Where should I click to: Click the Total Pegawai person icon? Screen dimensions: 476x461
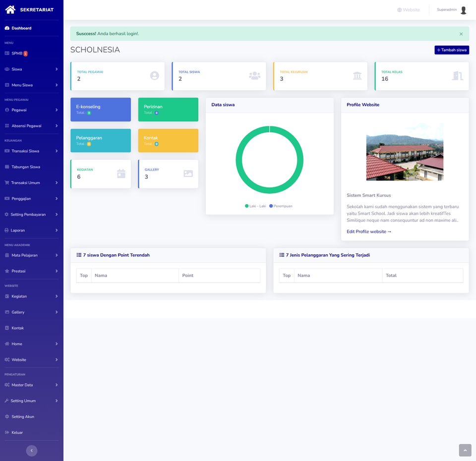click(x=154, y=76)
